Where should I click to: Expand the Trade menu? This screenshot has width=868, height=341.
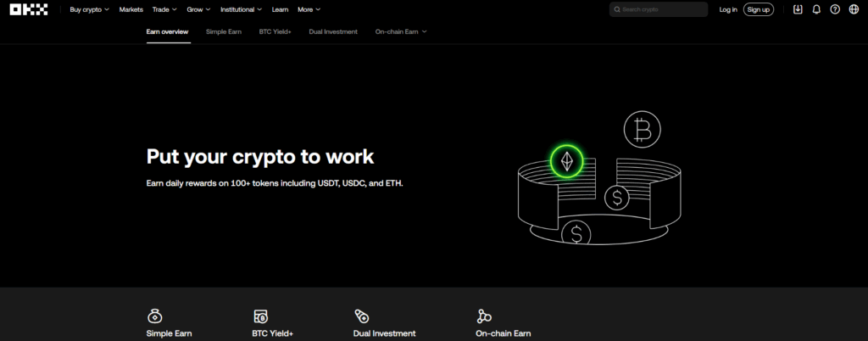[x=164, y=9]
